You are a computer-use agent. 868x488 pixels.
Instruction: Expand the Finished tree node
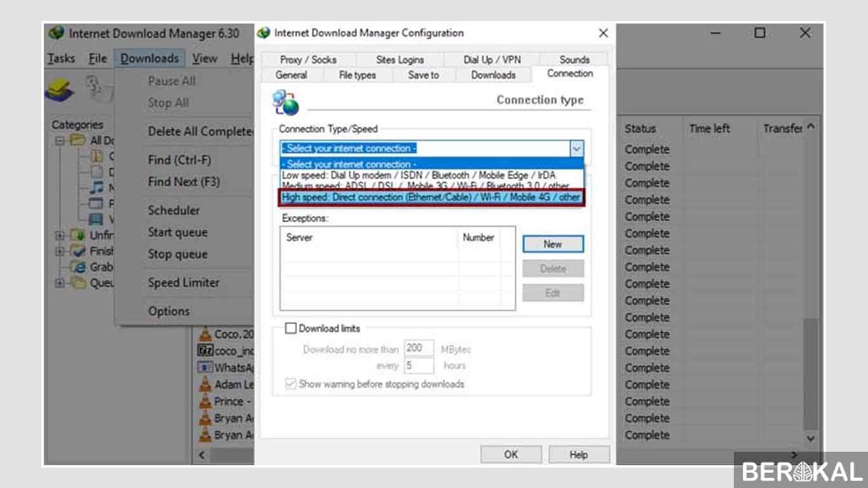(60, 251)
